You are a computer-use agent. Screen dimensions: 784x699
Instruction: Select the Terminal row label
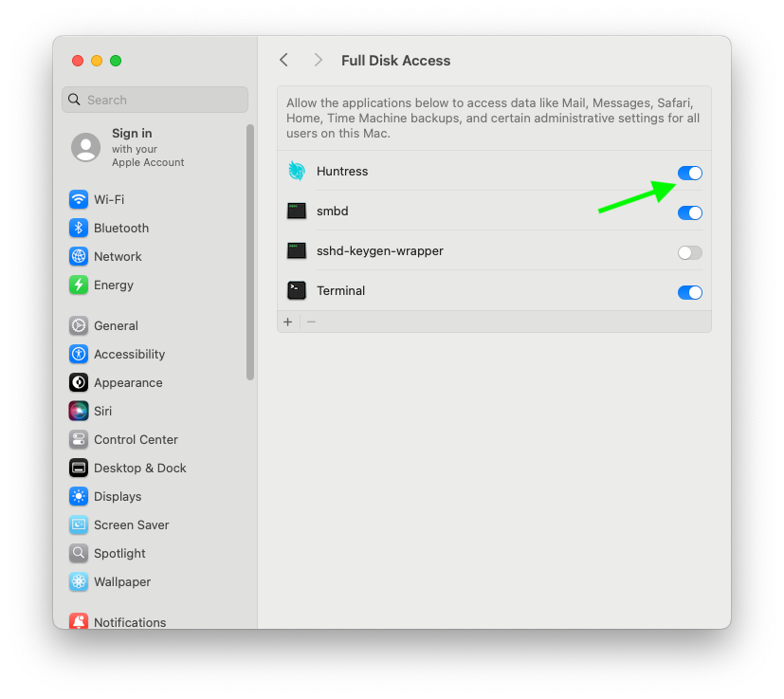pos(341,291)
